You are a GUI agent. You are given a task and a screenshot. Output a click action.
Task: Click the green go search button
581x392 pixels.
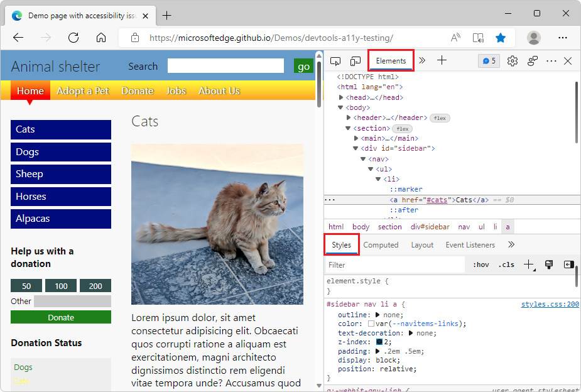click(303, 66)
